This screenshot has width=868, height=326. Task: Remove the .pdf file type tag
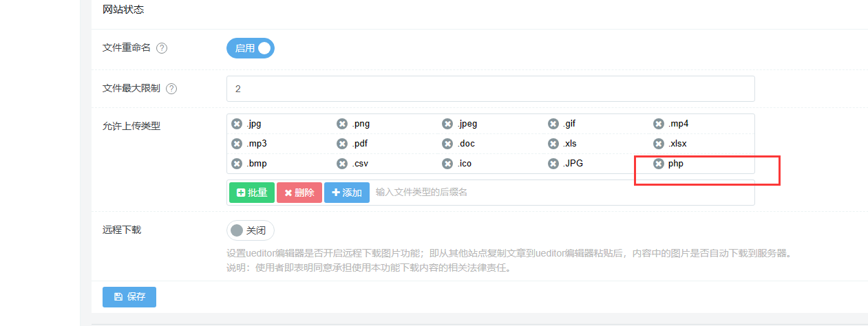click(342, 144)
